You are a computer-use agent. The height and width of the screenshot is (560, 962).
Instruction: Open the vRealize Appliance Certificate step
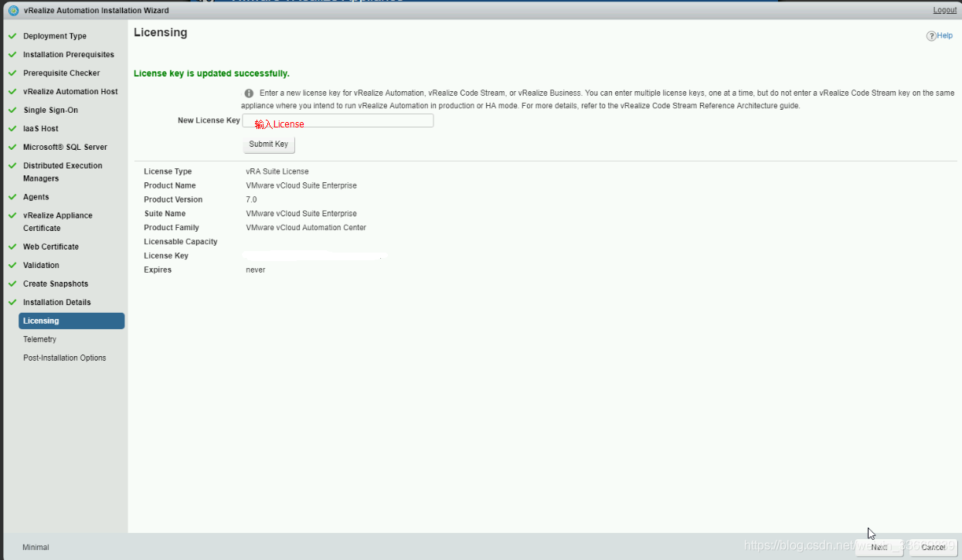58,222
